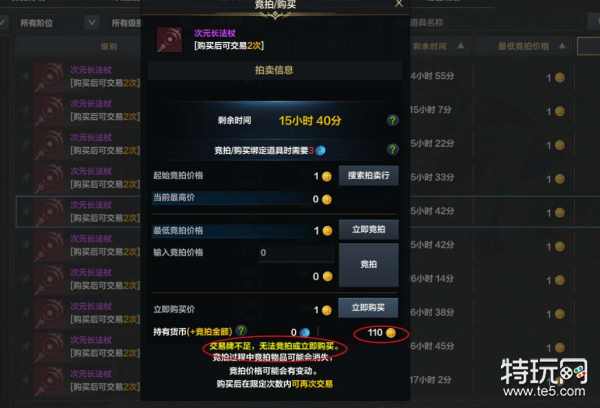
Task: Click the 搜索拍卖行 button
Action: [368, 176]
